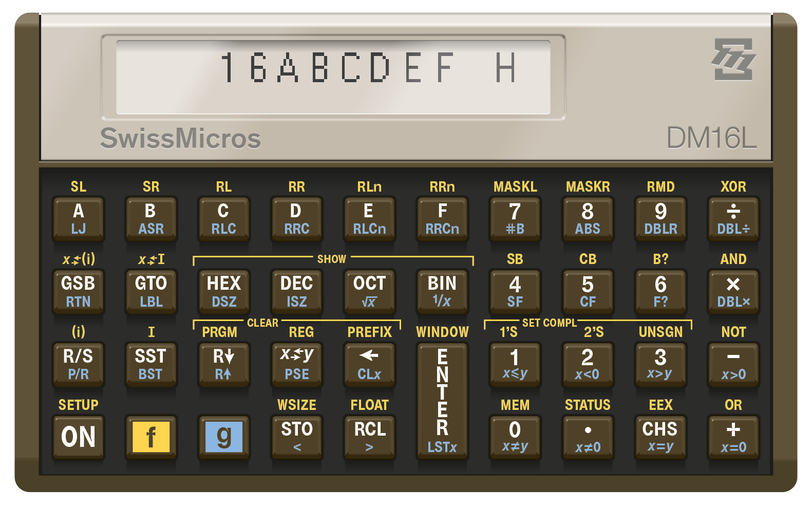The image size is (812, 507).
Task: Click the roll down R↓ key
Action: pos(224,365)
